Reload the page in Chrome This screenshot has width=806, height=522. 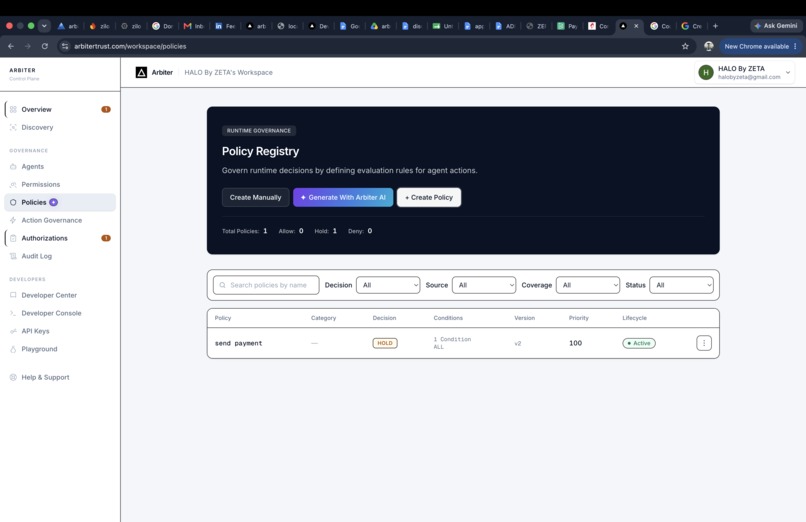pyautogui.click(x=45, y=46)
